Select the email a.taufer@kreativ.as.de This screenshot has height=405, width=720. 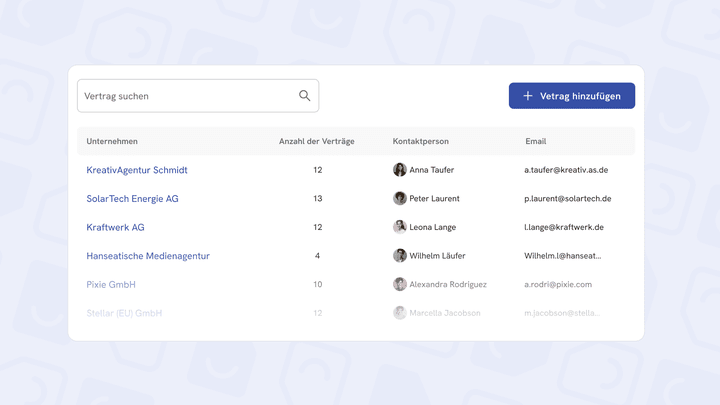(566, 170)
